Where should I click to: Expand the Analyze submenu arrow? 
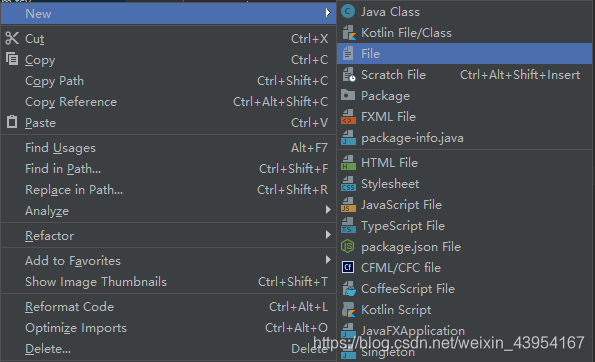click(x=328, y=210)
